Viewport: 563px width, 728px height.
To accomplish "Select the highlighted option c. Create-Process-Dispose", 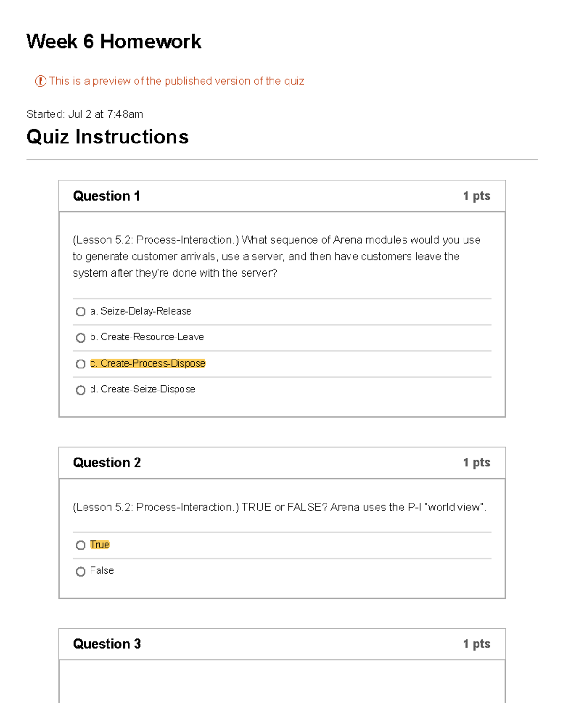I will pos(81,364).
